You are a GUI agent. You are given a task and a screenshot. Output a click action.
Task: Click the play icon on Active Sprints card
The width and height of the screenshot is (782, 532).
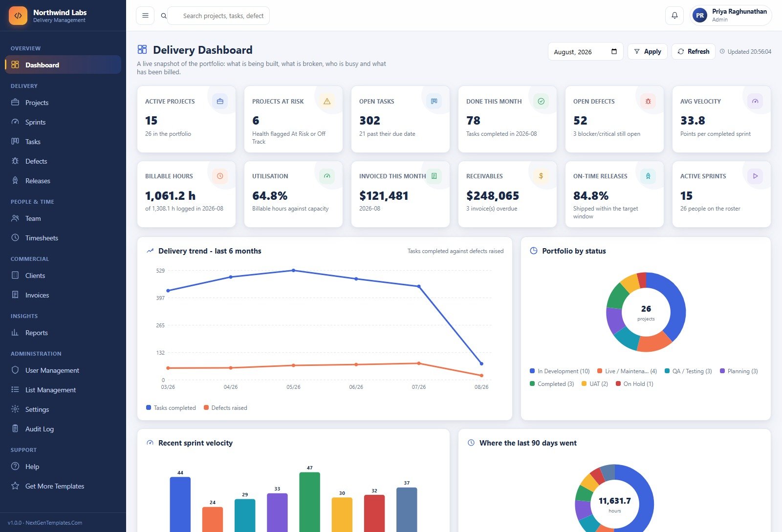(x=755, y=176)
